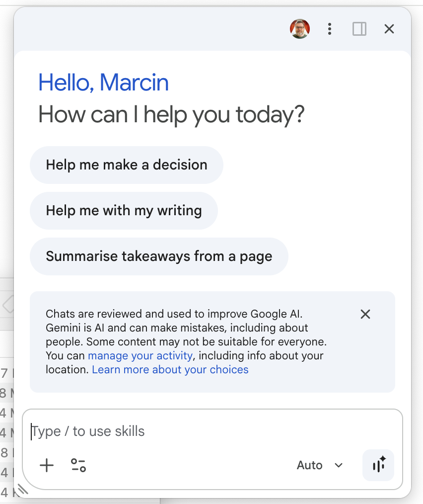Add a file using the plus icon
423x504 pixels.
pyautogui.click(x=47, y=465)
